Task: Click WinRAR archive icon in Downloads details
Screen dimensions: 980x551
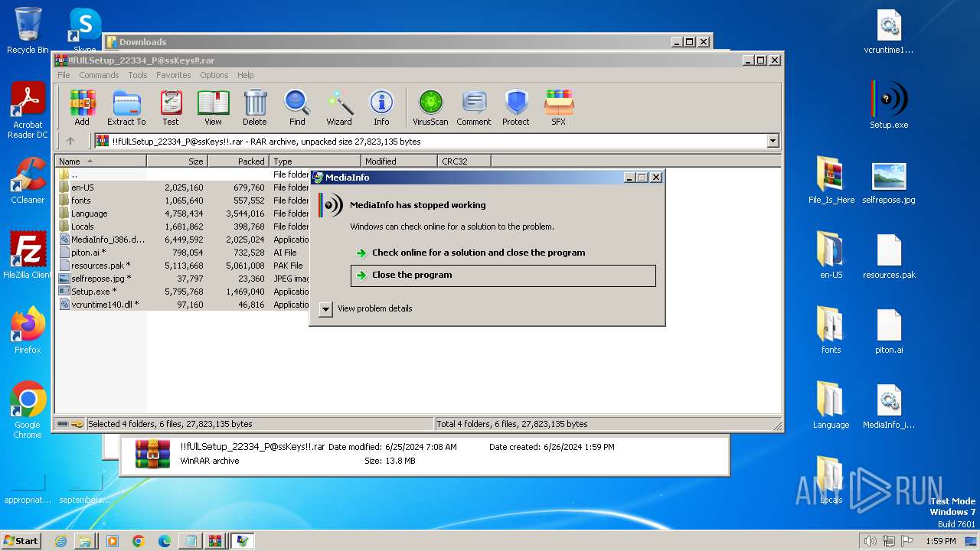Action: click(x=152, y=453)
